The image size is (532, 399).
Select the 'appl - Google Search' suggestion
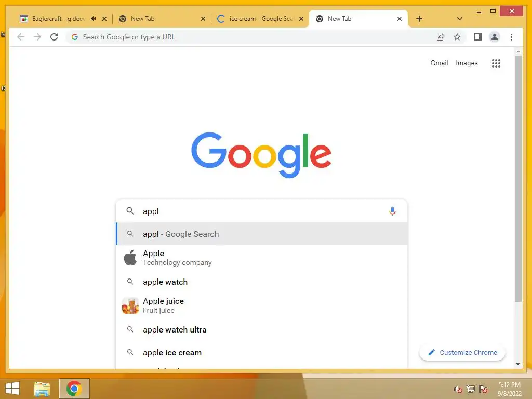[x=262, y=234]
